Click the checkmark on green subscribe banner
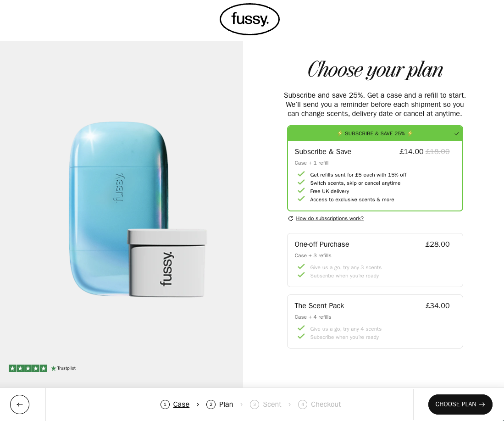This screenshot has height=421, width=504. pos(456,134)
